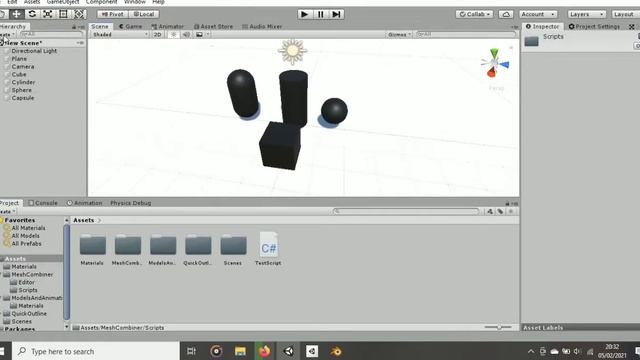
Task: Open the Layers dropdown
Action: pos(587,14)
